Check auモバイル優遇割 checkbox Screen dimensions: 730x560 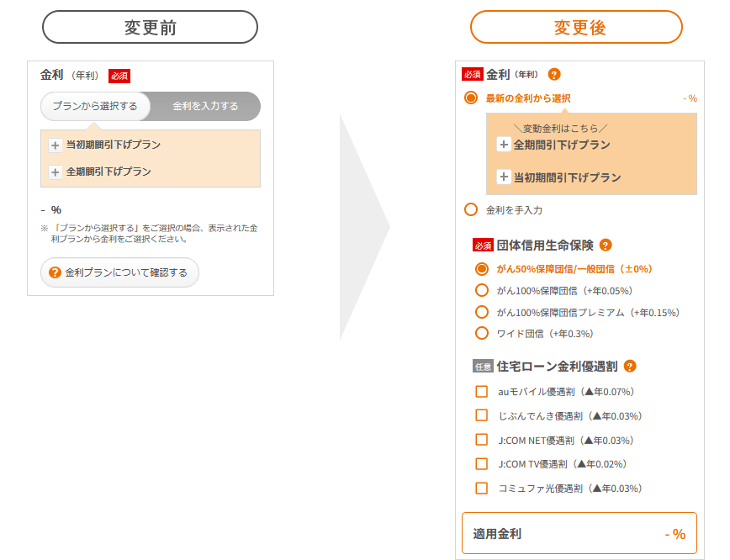tap(482, 391)
